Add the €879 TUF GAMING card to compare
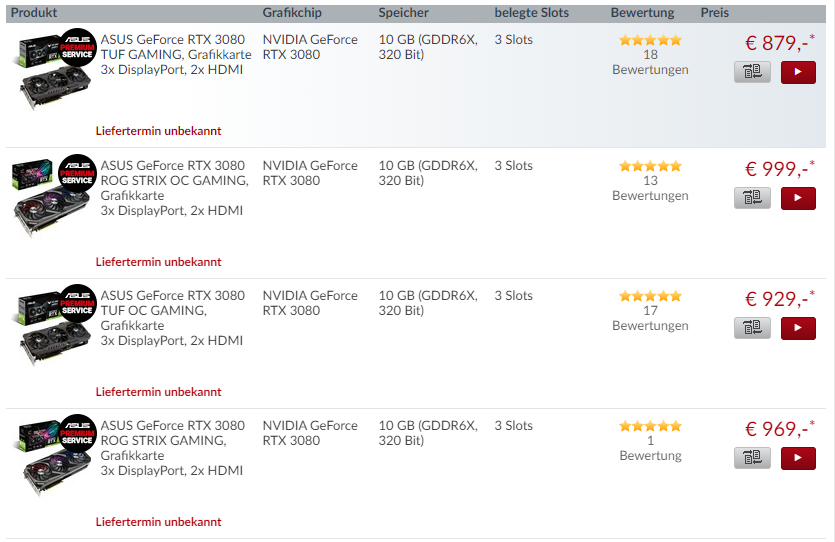Screen dimensions: 835x542 [752, 72]
